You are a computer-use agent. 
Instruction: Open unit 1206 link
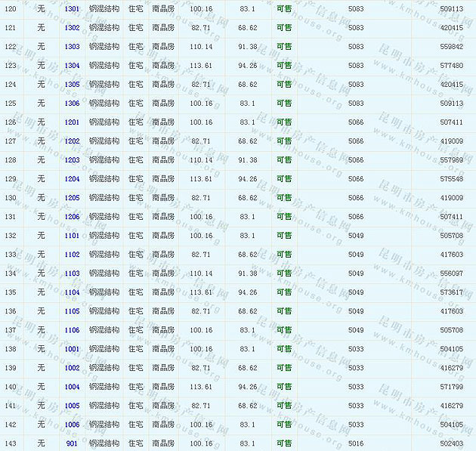(x=72, y=217)
